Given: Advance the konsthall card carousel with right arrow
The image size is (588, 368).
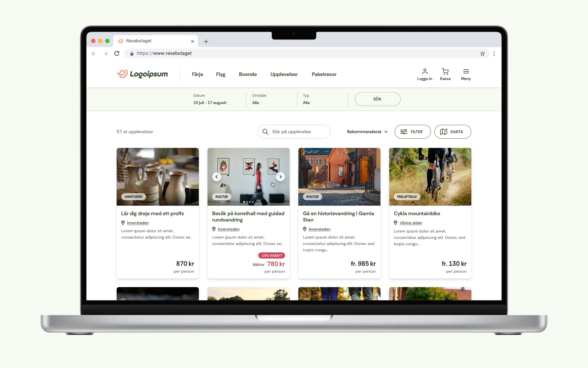Looking at the screenshot, I should 280,177.
